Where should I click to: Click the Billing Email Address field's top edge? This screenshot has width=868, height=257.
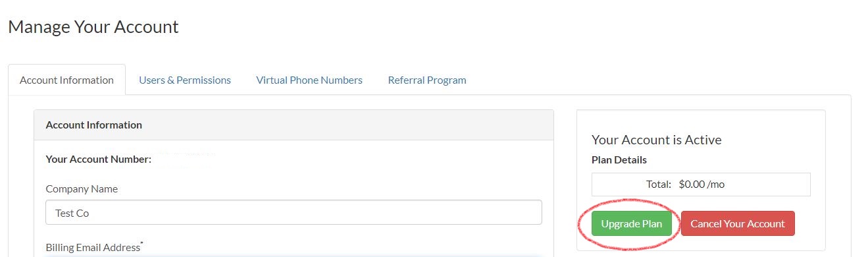[x=294, y=256]
